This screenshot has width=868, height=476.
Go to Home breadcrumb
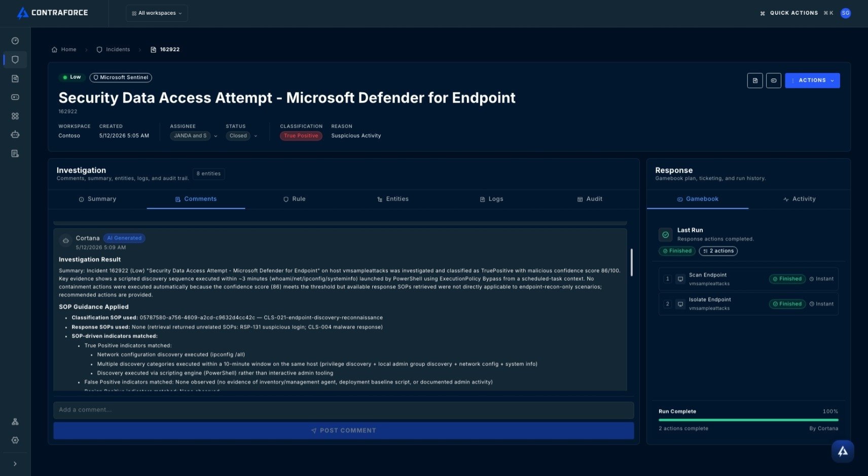click(64, 50)
